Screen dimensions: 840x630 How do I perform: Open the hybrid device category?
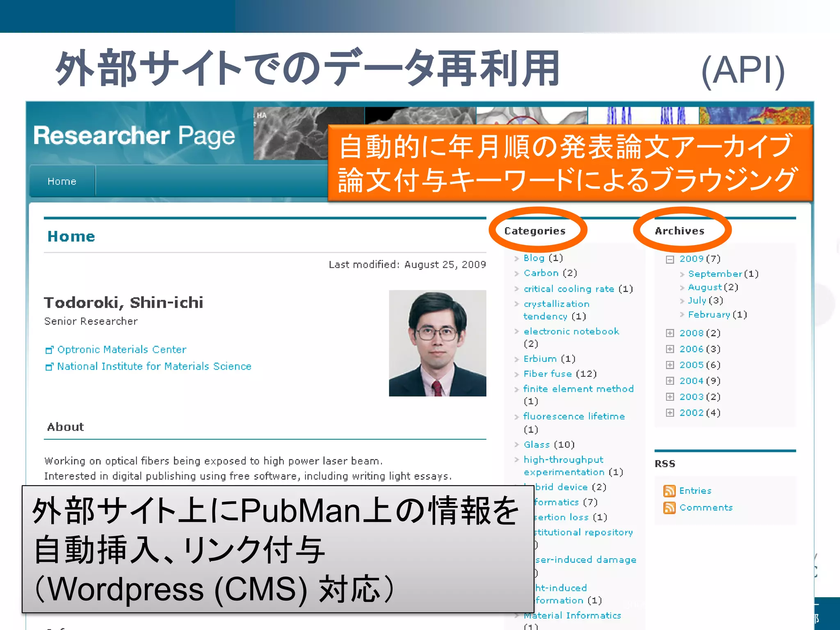(x=562, y=487)
